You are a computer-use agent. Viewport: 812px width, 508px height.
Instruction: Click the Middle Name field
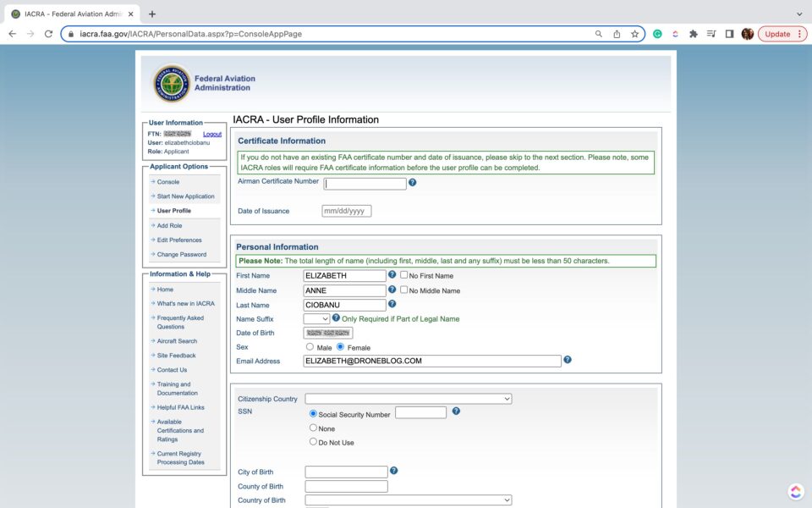[344, 290]
